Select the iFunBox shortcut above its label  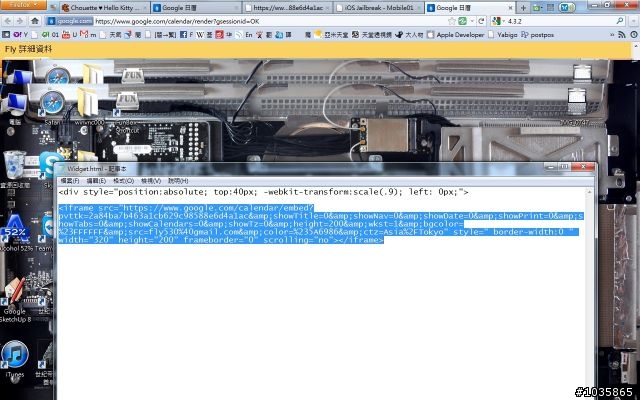click(127, 103)
